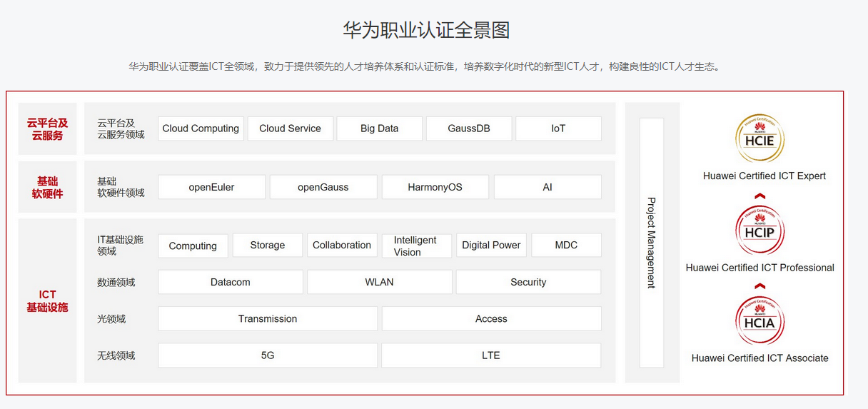The height and width of the screenshot is (409, 868).
Task: Click the HCIE certification badge icon
Action: 760,138
